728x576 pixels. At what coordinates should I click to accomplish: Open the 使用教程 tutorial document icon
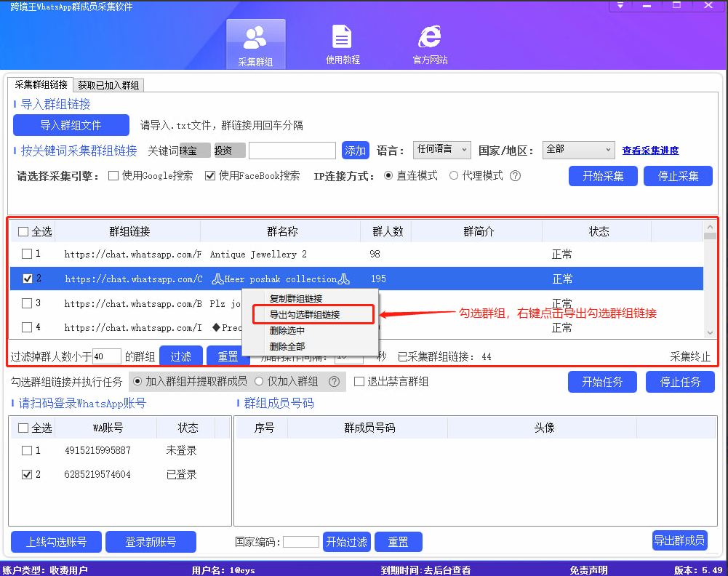point(342,42)
